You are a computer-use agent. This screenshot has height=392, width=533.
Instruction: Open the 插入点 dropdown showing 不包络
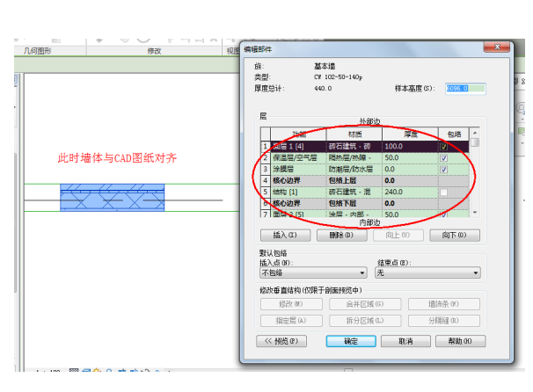click(x=313, y=273)
